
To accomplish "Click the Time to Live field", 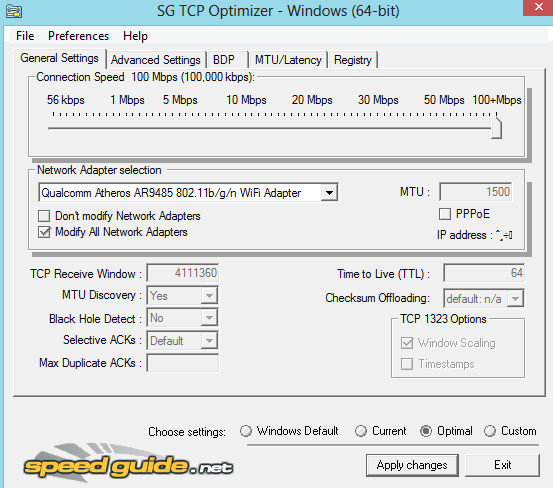I will point(484,273).
